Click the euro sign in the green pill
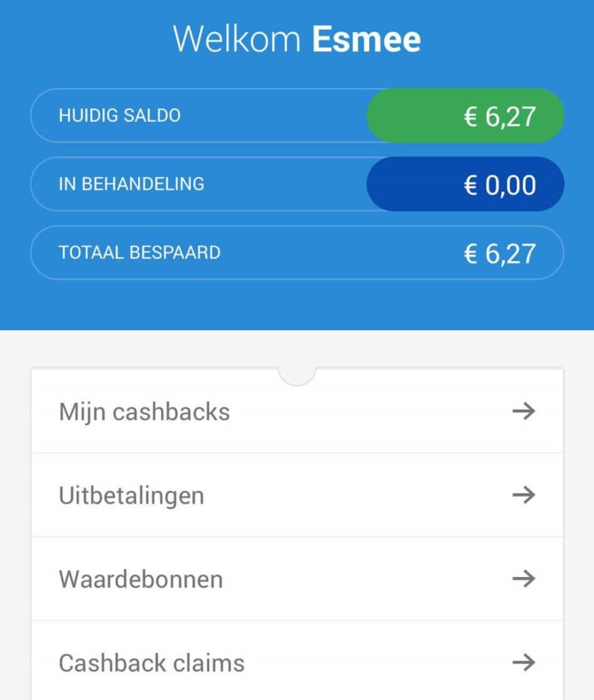This screenshot has width=594, height=700. (x=471, y=117)
